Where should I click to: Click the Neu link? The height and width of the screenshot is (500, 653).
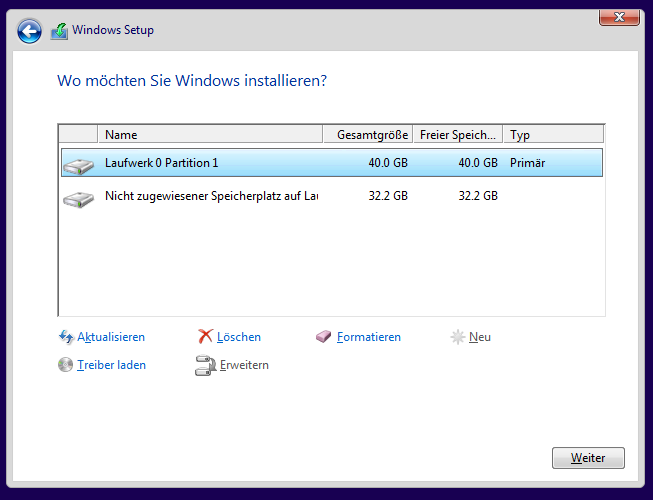point(480,337)
